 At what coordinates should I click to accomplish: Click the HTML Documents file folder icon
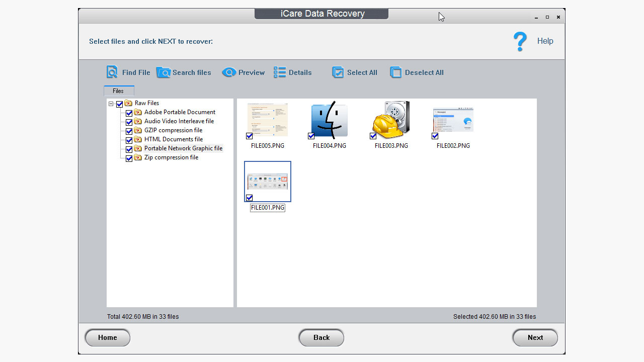(138, 139)
